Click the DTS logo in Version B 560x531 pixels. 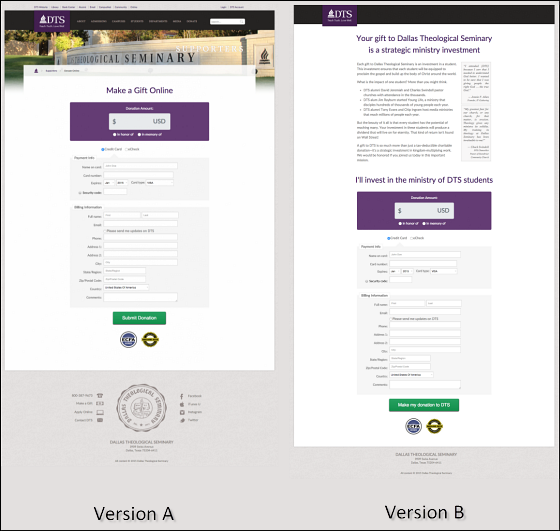(x=340, y=16)
